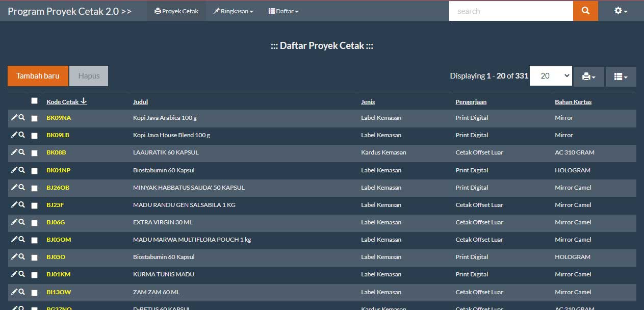Click the pencil edit icon for BK09NA
Screen dimensions: 644x310
[14, 117]
